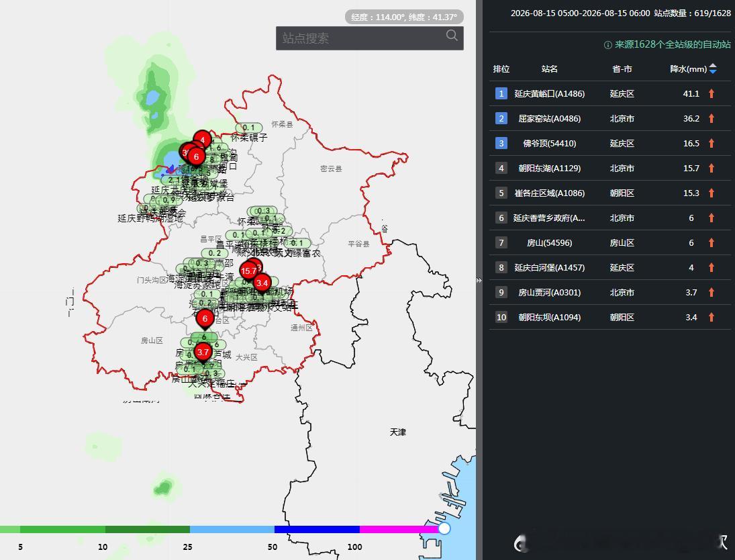Click the red 3.4 map marker
735x560 pixels.
coord(262,283)
